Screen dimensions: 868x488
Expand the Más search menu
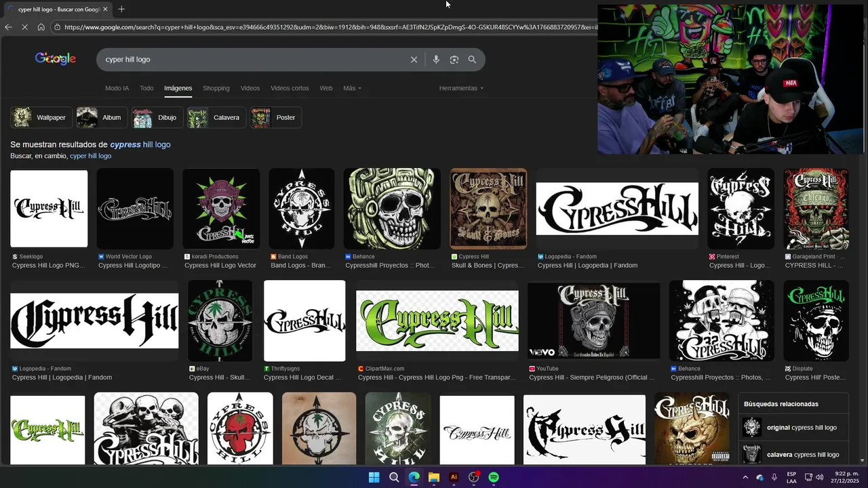[x=352, y=88]
